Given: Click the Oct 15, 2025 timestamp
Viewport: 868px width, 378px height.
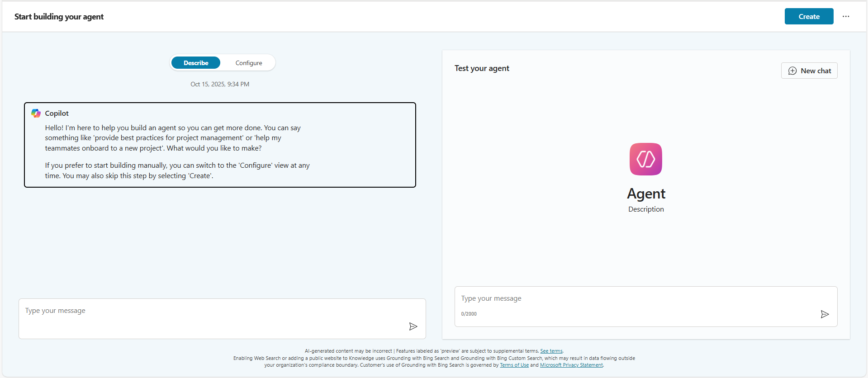Looking at the screenshot, I should (x=220, y=84).
